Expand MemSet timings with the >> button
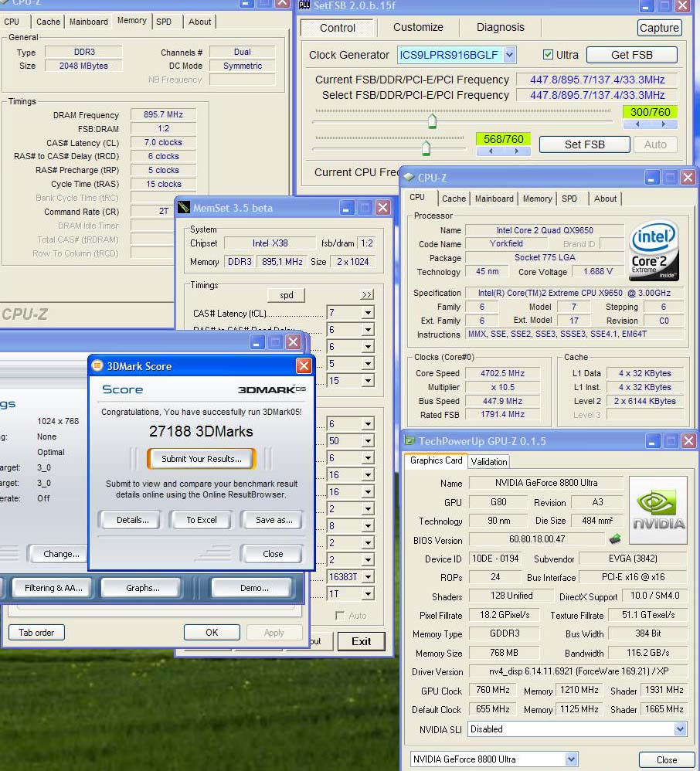Screen dimensions: 700x771 click(367, 294)
